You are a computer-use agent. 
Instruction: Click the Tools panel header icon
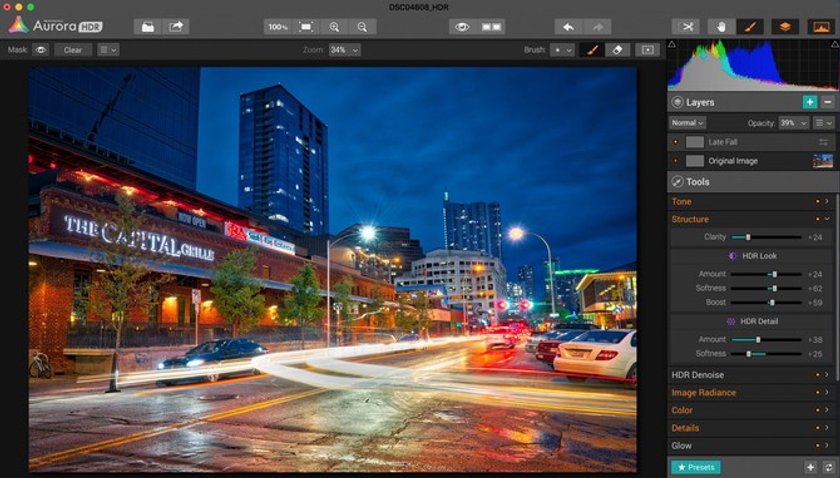678,182
